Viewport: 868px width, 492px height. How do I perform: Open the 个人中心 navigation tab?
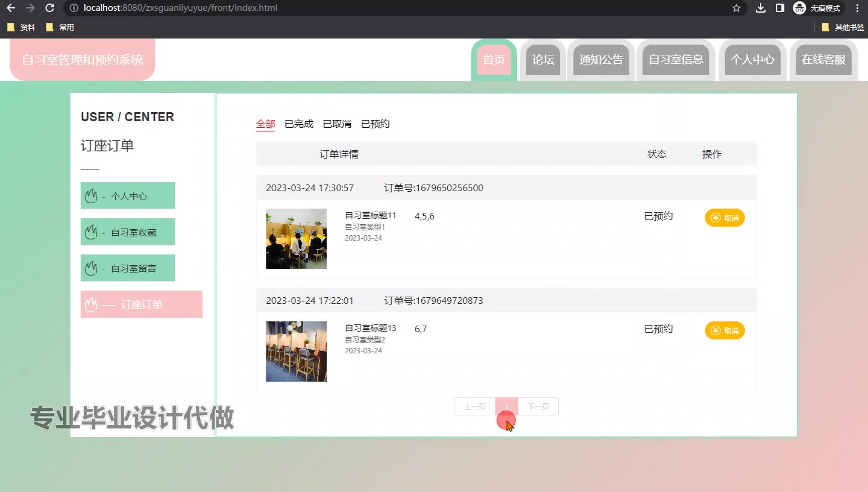point(752,60)
